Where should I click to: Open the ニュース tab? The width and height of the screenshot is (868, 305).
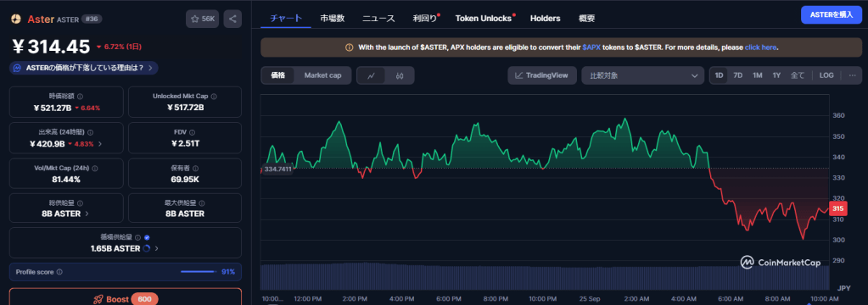click(x=378, y=19)
